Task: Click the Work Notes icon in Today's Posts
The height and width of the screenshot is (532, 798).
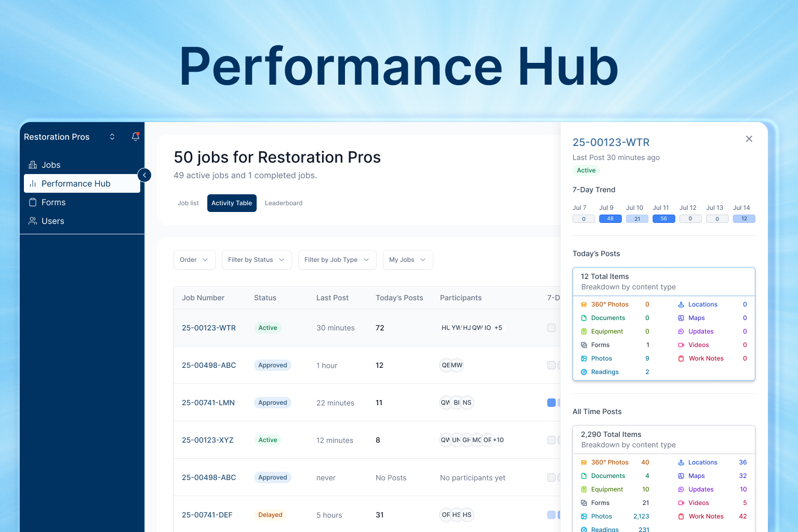Action: (x=681, y=358)
